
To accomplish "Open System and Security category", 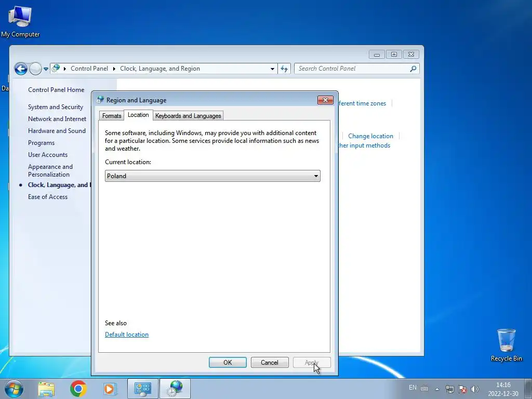I will click(x=55, y=107).
